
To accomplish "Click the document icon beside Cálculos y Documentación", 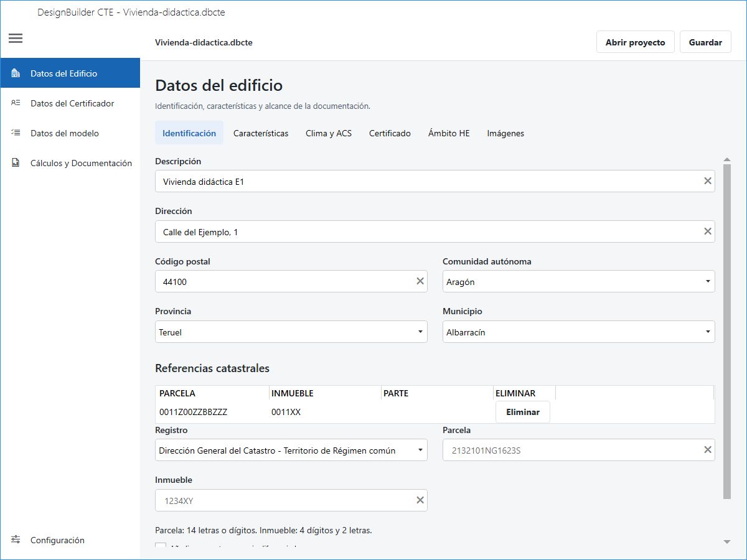I will coord(16,163).
